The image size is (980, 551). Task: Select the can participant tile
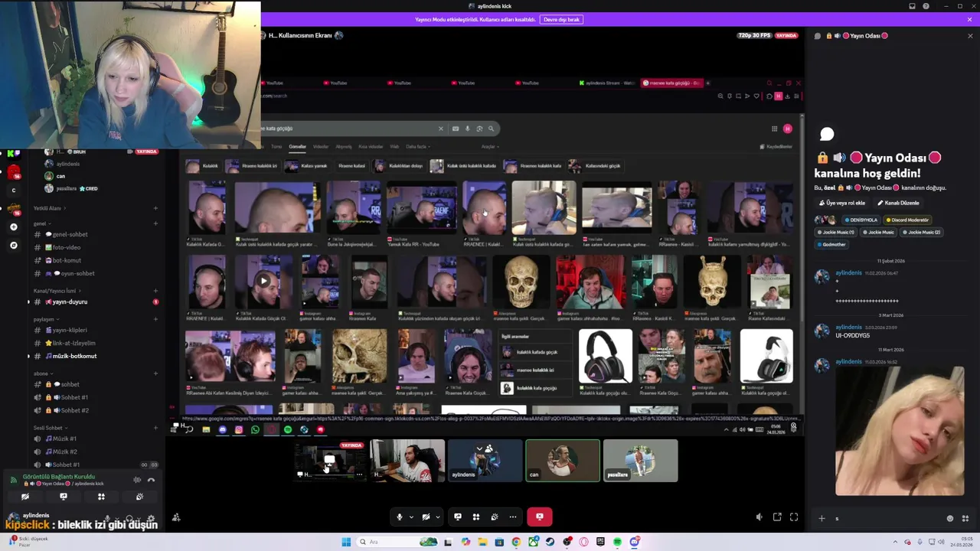[x=563, y=460]
